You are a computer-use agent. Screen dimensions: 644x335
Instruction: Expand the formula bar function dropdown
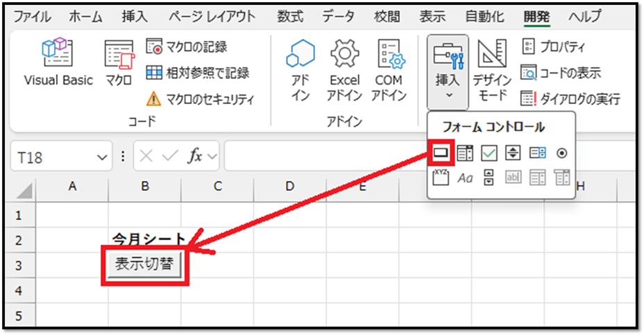[212, 157]
